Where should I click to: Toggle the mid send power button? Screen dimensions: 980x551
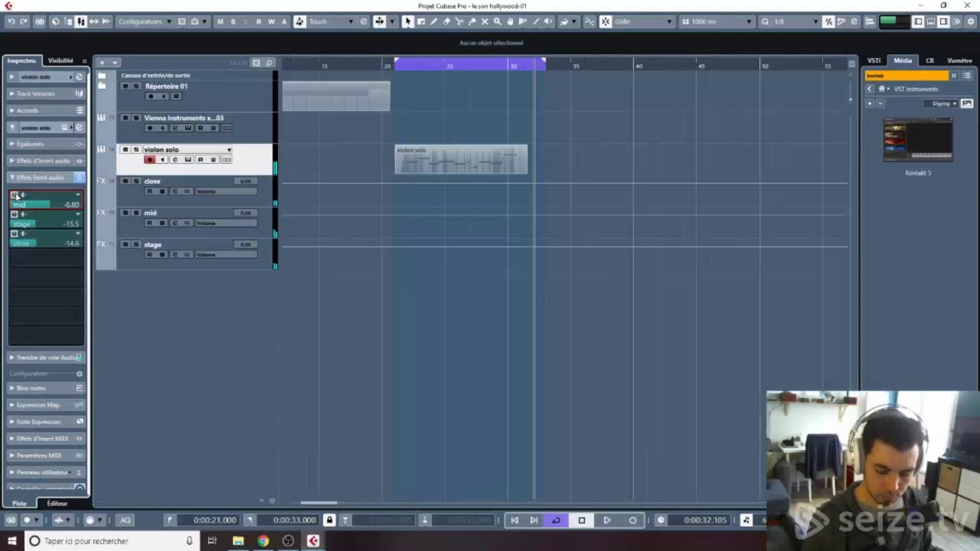(15, 195)
